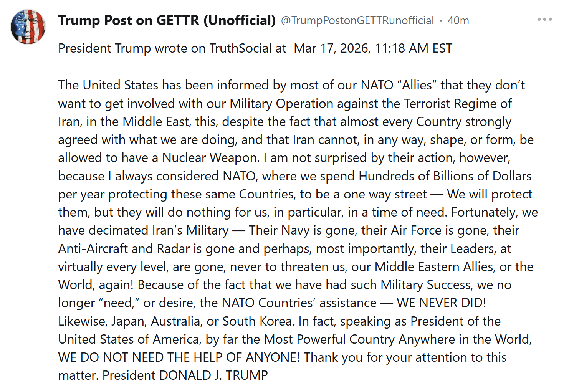Click the @TrumpPostonGETTRunofficial handle
569x392 pixels.
coord(357,20)
